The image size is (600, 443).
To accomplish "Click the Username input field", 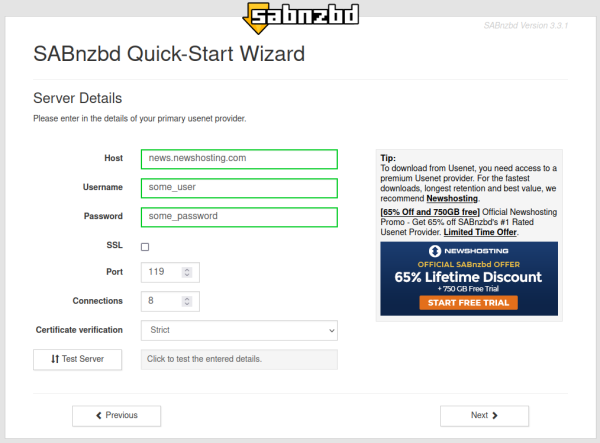I will (x=239, y=188).
